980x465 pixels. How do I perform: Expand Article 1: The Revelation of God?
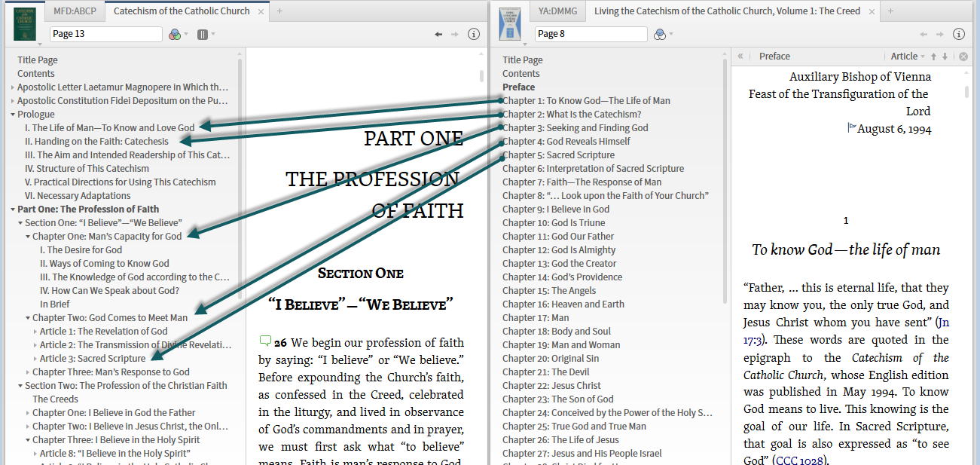[x=35, y=332]
